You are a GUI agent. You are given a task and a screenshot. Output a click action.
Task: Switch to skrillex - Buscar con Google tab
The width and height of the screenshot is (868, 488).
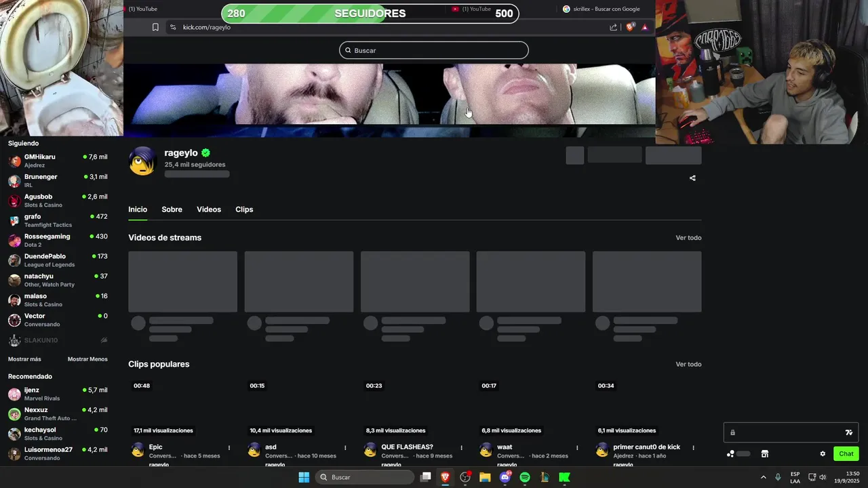pyautogui.click(x=601, y=9)
